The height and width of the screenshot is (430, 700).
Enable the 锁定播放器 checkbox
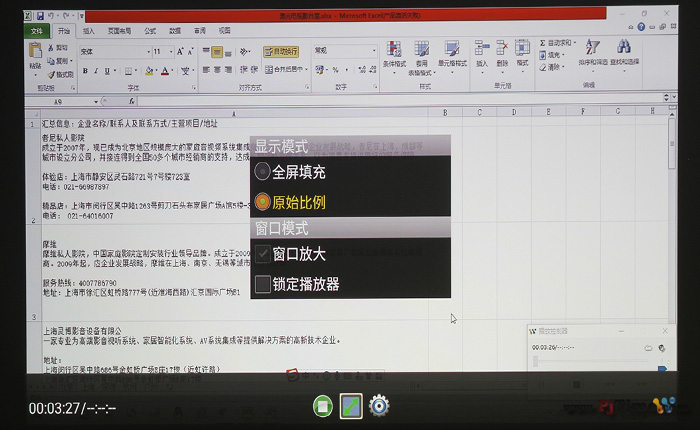(263, 284)
